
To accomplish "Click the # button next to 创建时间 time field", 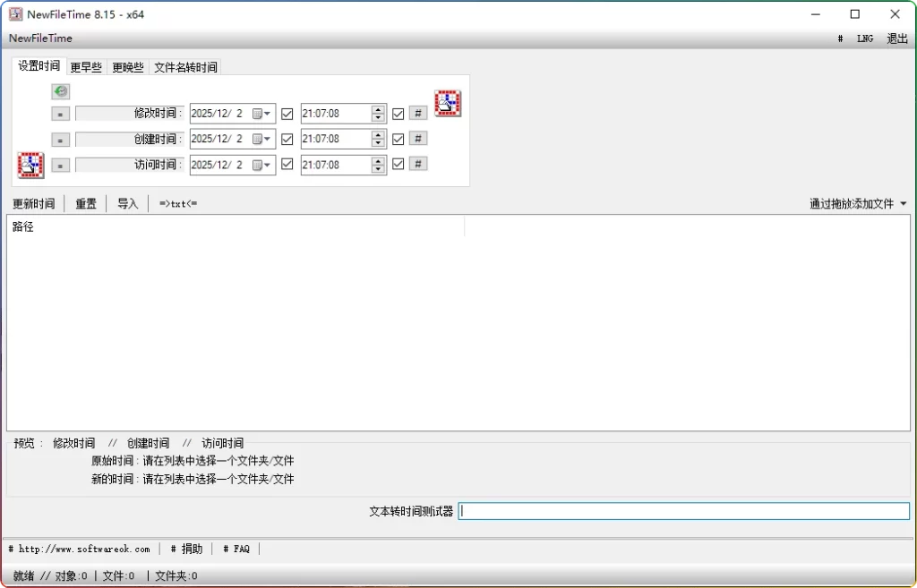I will coord(417,139).
